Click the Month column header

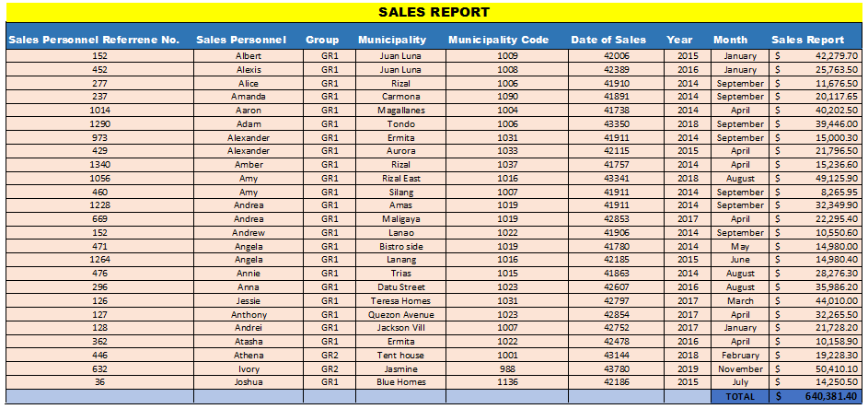[x=730, y=40]
